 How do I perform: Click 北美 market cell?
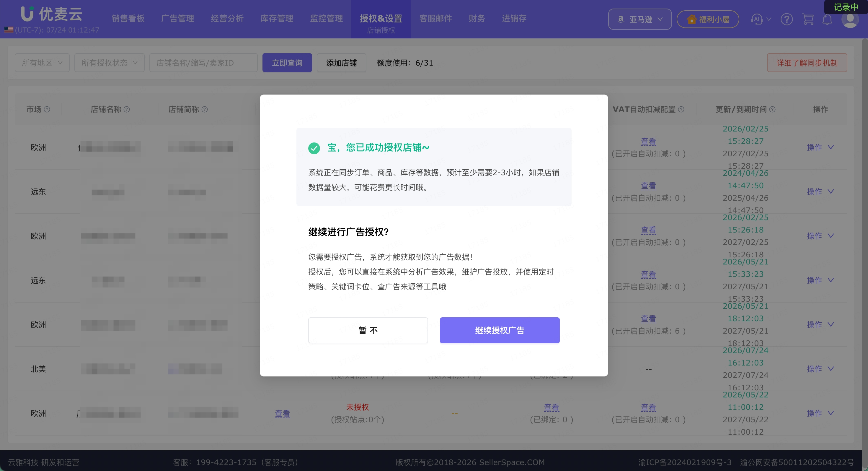pyautogui.click(x=38, y=369)
